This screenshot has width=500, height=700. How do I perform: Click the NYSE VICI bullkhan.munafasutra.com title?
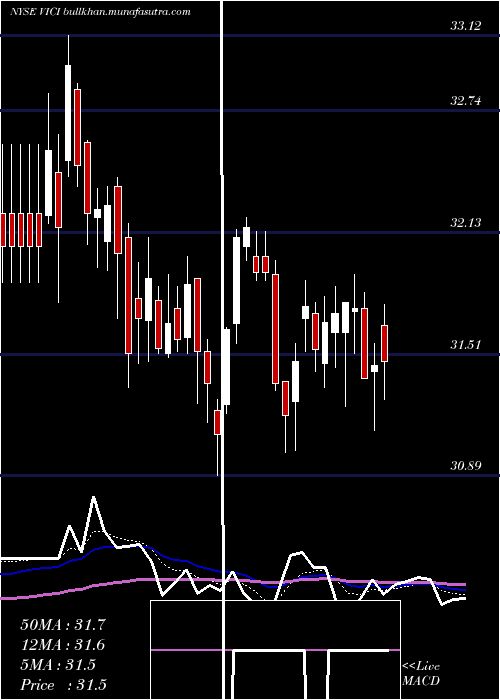(100, 12)
